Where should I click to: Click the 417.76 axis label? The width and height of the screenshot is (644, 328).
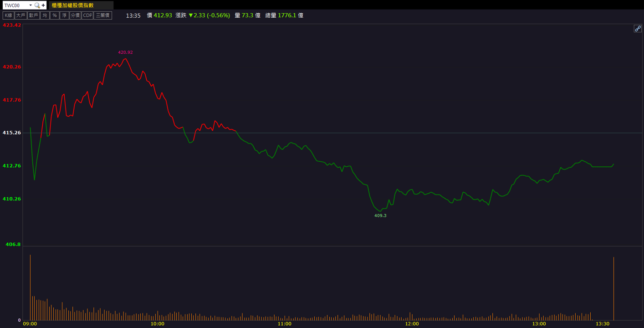(x=12, y=100)
